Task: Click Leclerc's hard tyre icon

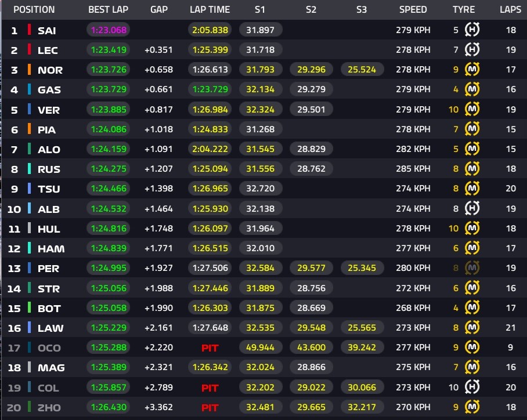Action: 472,50
